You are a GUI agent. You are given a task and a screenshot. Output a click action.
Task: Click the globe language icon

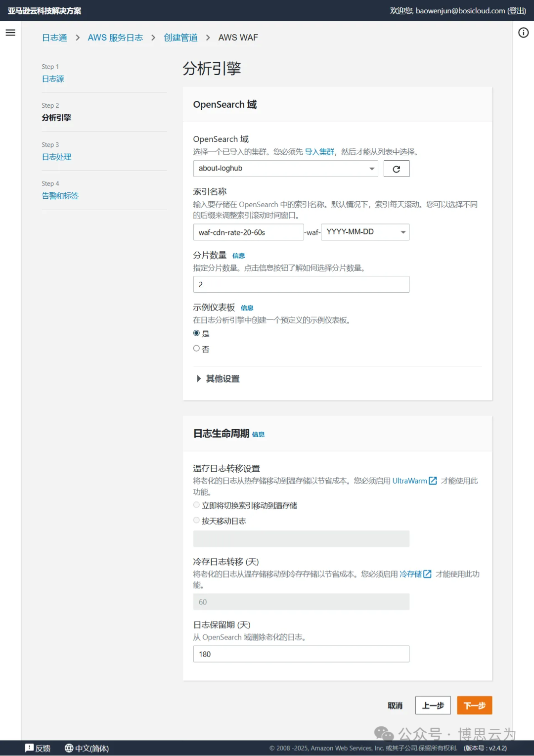click(x=69, y=748)
